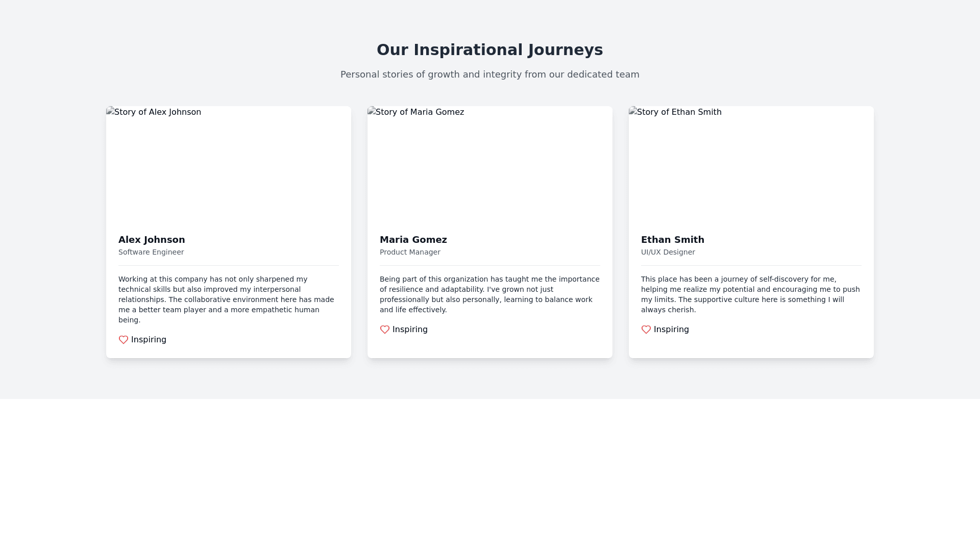Click the Software Engineer role text
The height and width of the screenshot is (551, 980).
point(151,252)
